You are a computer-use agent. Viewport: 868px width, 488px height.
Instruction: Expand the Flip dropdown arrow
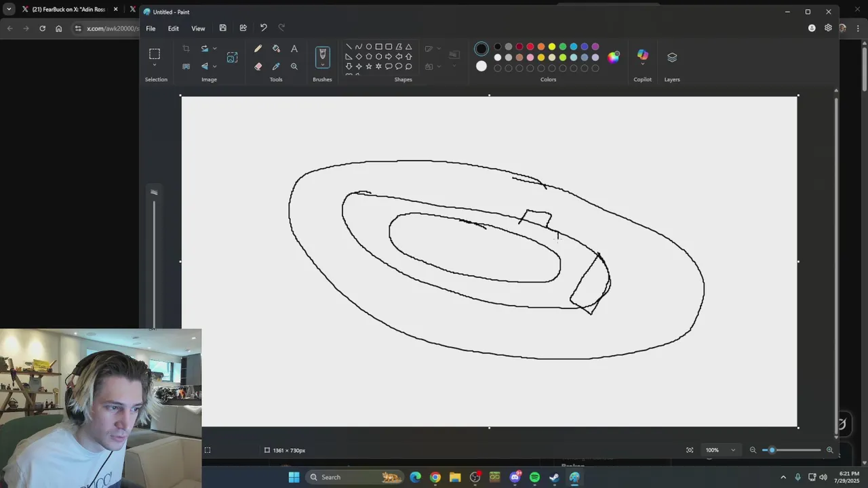(x=215, y=66)
